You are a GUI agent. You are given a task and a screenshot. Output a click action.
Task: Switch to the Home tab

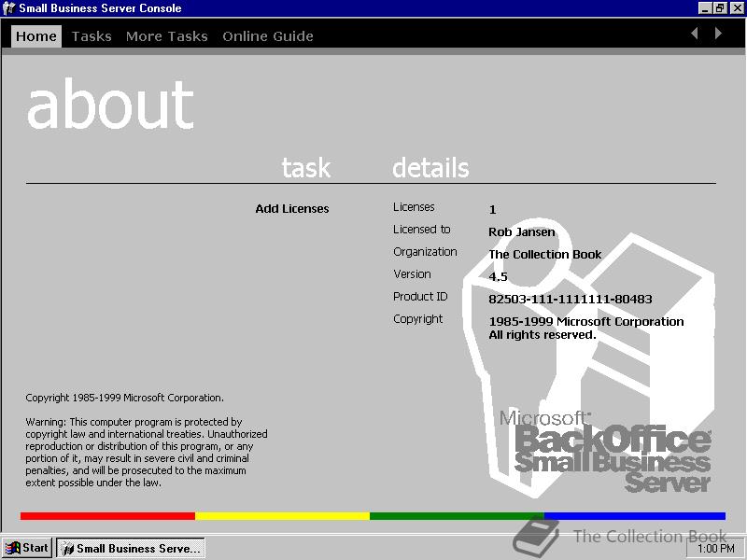pyautogui.click(x=36, y=36)
